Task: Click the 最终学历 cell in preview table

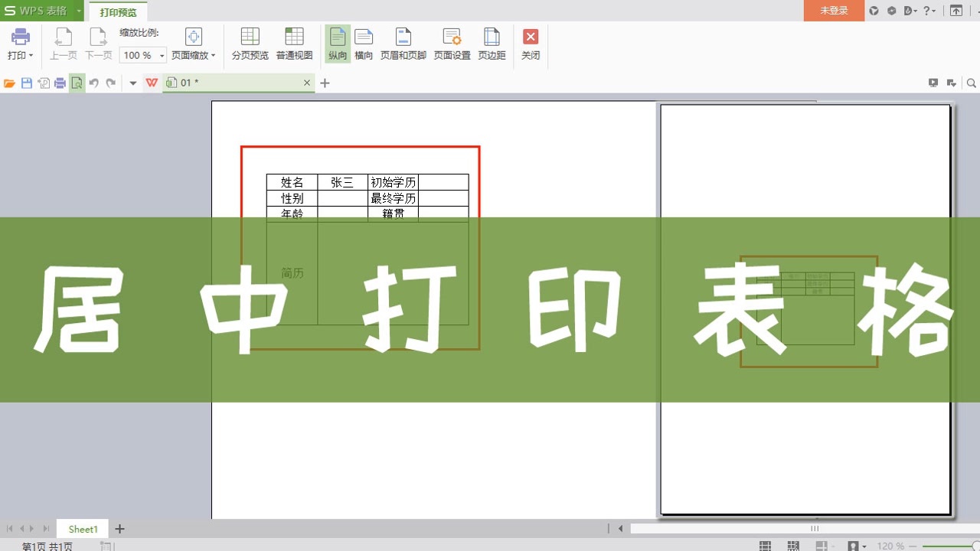Action: tap(394, 198)
